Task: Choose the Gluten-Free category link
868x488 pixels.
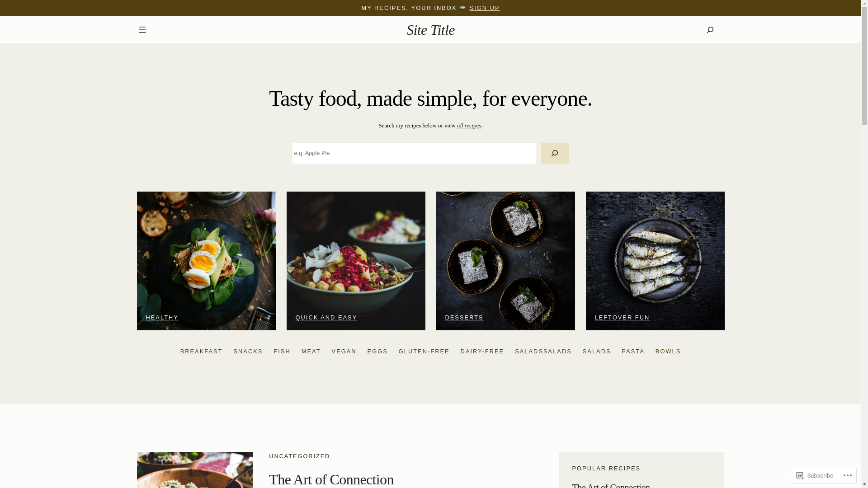Action: point(424,352)
